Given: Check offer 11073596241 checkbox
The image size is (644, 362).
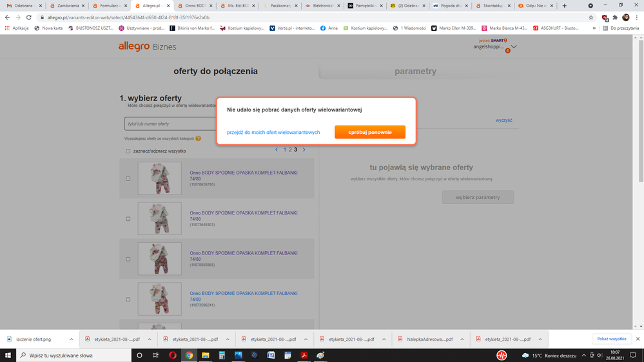Looking at the screenshot, I should click(x=128, y=300).
